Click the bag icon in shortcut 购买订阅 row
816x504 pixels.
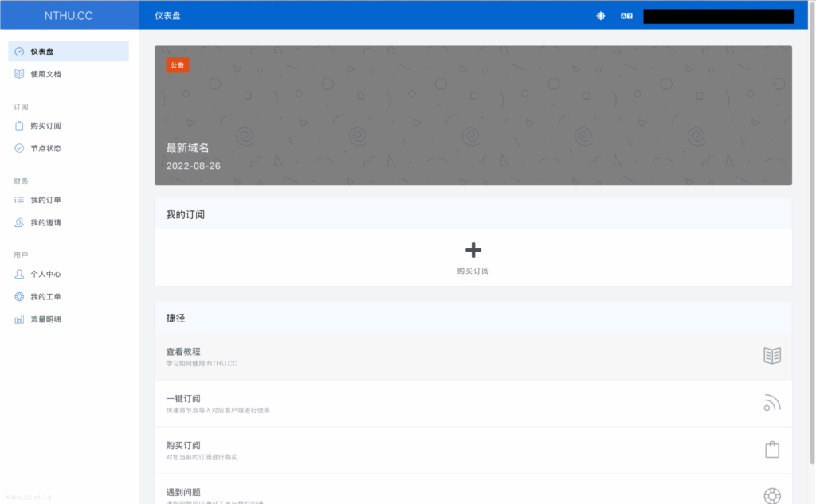coord(772,449)
